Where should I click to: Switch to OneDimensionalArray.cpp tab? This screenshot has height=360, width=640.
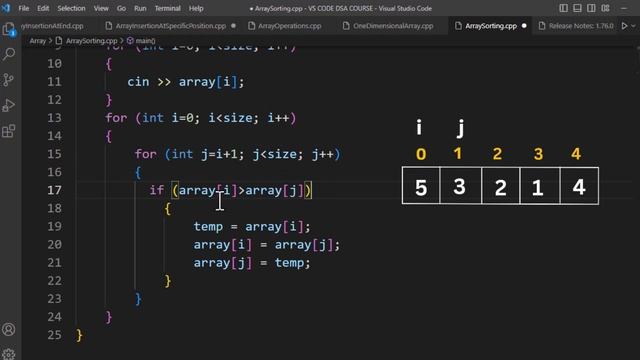[393, 26]
